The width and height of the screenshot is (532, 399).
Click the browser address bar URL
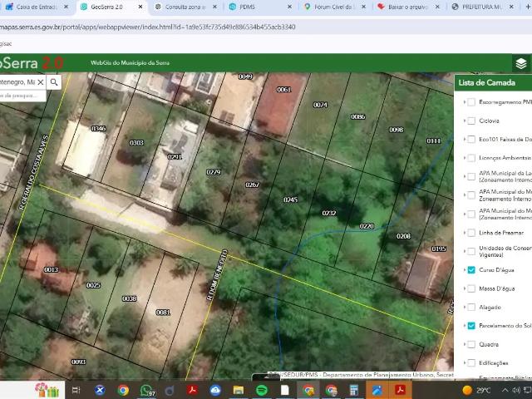(x=148, y=27)
